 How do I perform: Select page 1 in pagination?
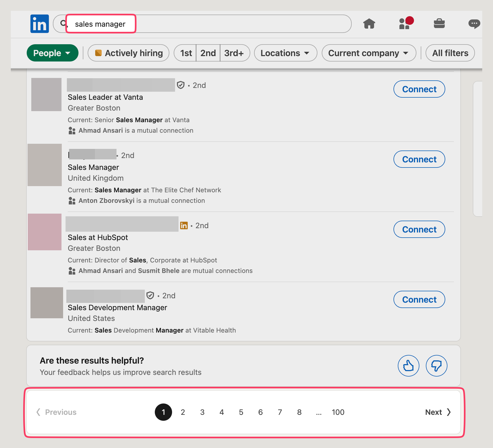[x=163, y=412]
